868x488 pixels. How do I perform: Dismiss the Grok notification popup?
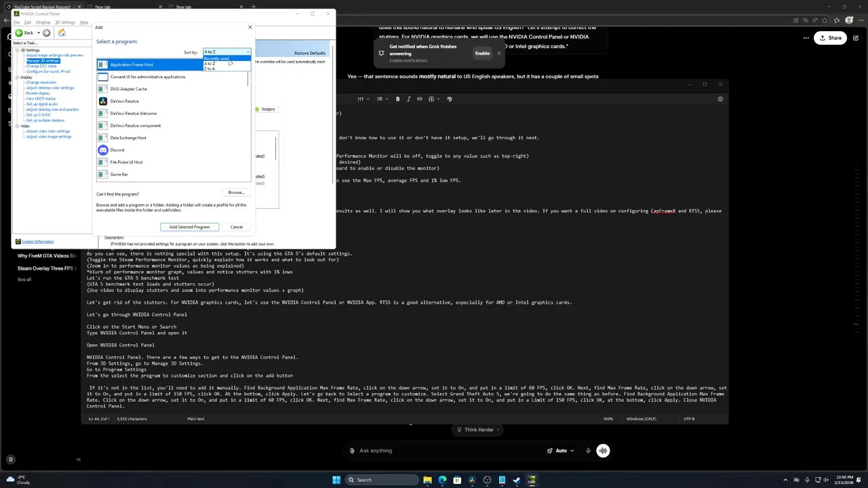click(499, 53)
